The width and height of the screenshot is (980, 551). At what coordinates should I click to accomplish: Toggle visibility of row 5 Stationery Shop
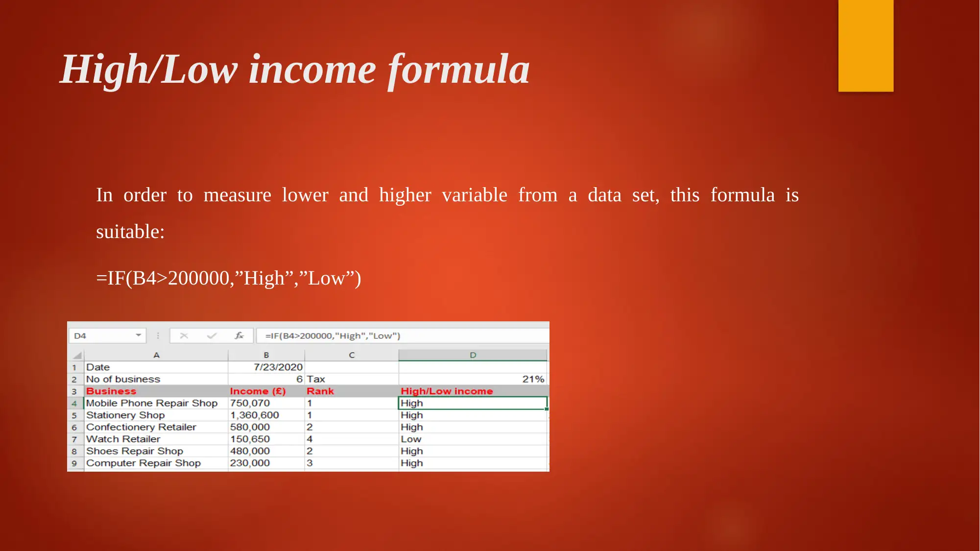(75, 415)
